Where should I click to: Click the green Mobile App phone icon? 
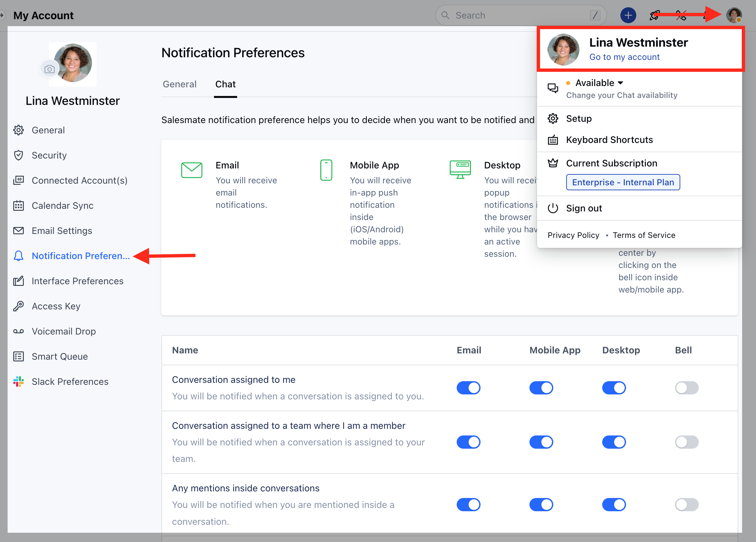click(326, 170)
